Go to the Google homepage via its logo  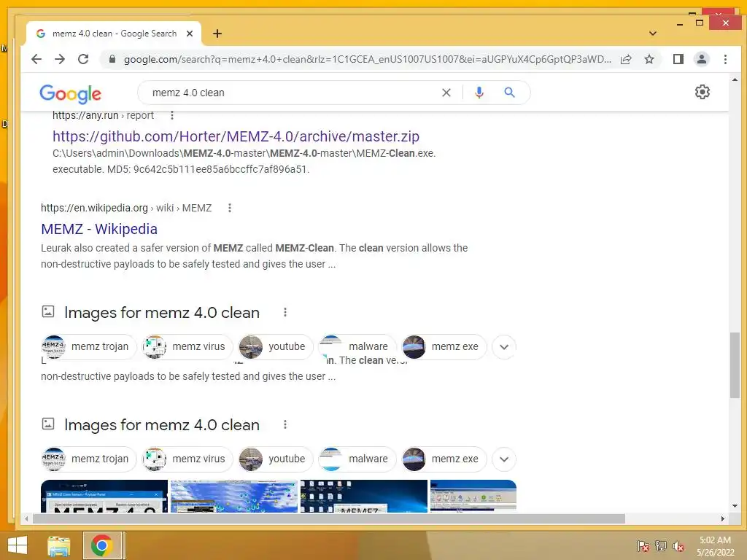tap(71, 94)
